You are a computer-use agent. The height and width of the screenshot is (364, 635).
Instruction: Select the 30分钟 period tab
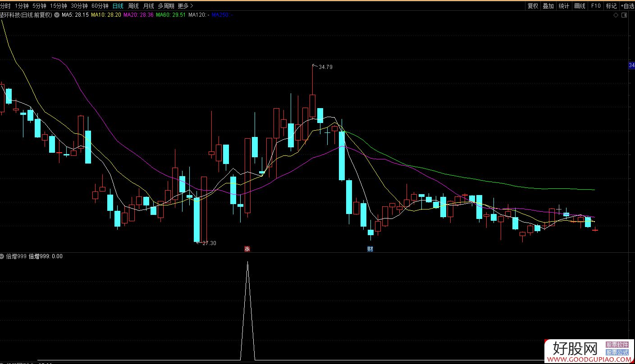[x=79, y=6]
